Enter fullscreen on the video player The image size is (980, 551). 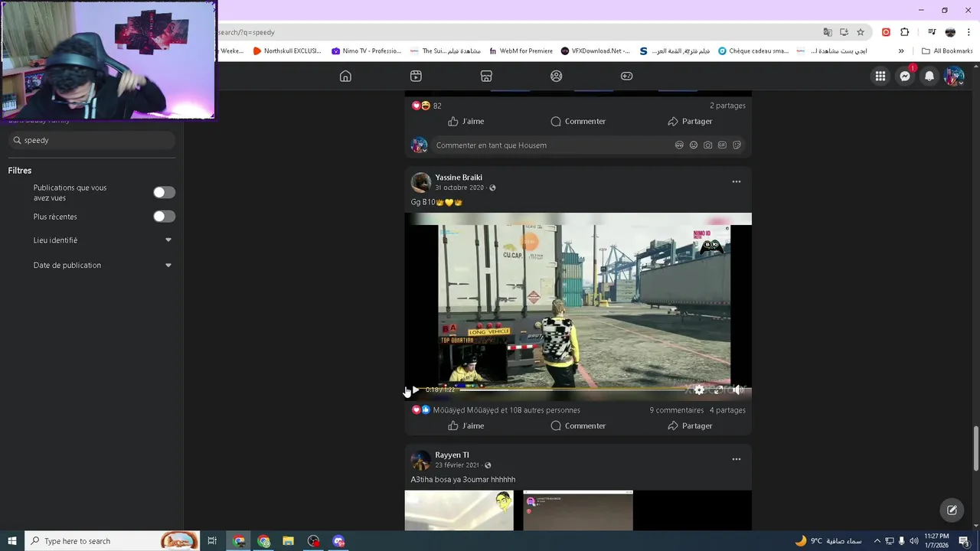pyautogui.click(x=718, y=390)
